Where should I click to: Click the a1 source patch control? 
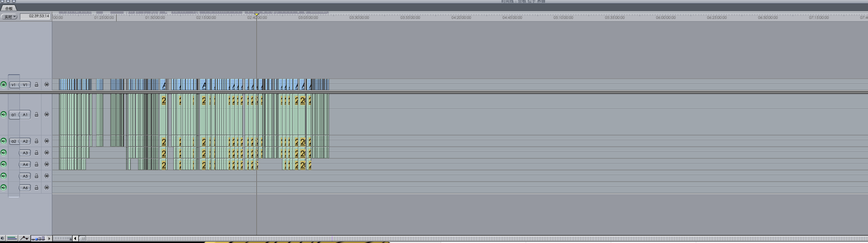(x=13, y=114)
